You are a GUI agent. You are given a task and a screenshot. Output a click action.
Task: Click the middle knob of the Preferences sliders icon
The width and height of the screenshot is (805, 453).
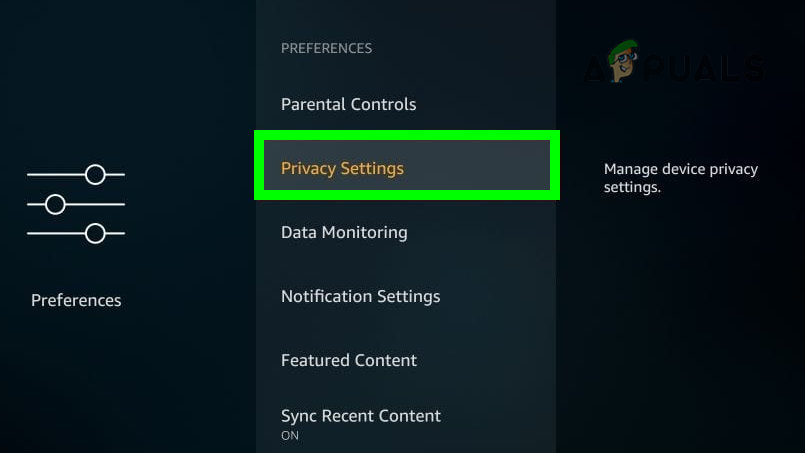point(55,204)
